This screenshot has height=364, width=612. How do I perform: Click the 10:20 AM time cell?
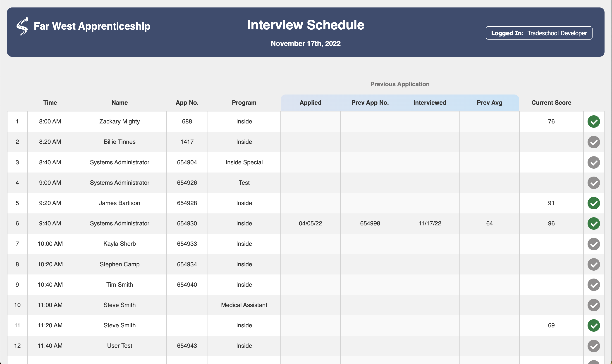point(50,264)
